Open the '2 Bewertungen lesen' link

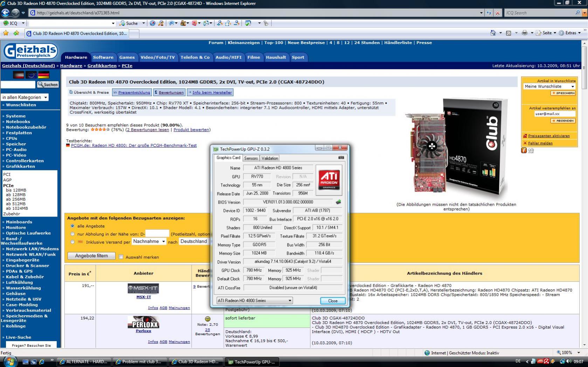click(x=148, y=130)
